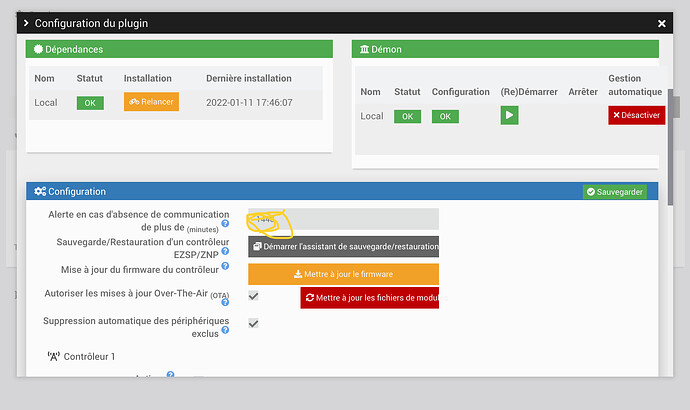This screenshot has width=690, height=410.
Task: Click the Démon bank icon
Action: point(364,49)
